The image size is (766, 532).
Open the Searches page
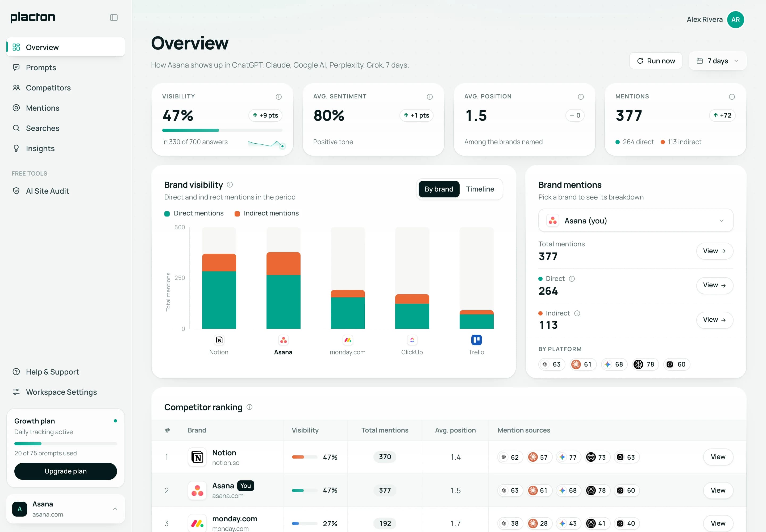coord(66,128)
